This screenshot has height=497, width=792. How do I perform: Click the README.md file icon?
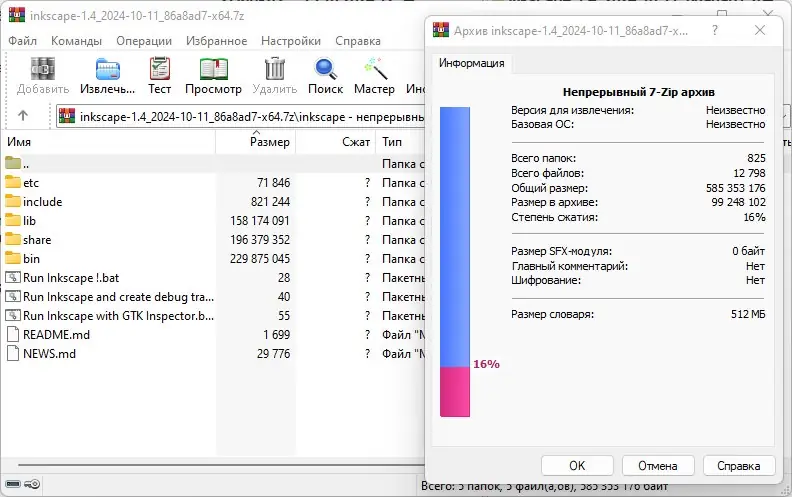coord(13,334)
